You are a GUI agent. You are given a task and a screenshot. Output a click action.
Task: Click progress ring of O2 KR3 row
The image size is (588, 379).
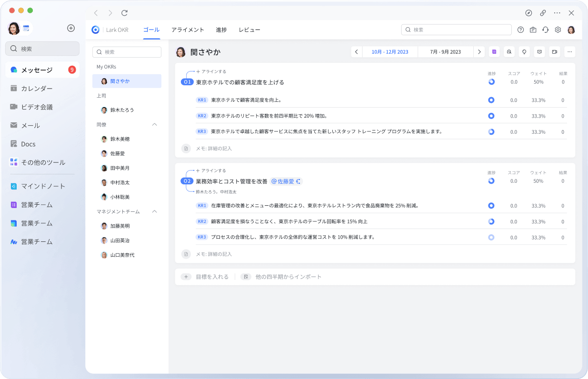pyautogui.click(x=491, y=237)
